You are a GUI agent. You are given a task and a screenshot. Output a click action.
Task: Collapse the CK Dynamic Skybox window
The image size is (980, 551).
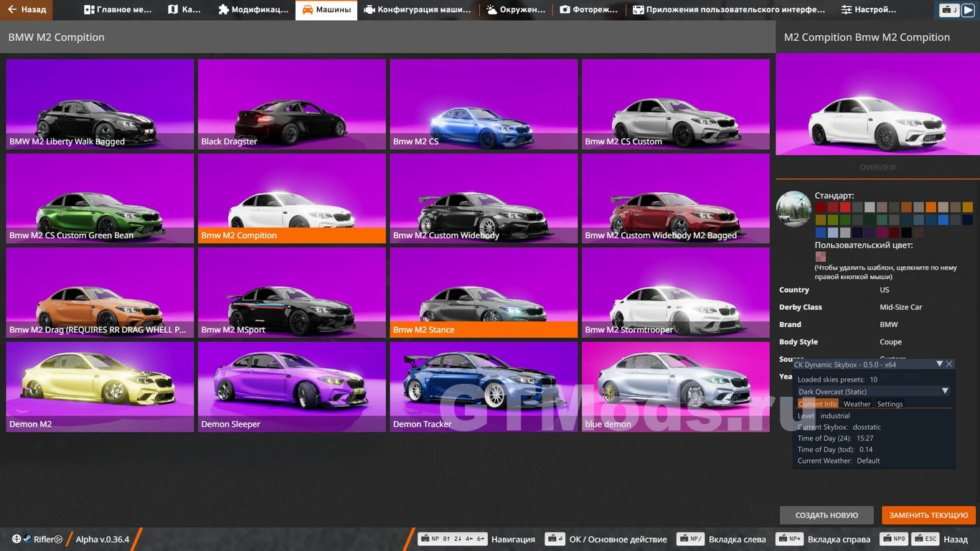[939, 364]
